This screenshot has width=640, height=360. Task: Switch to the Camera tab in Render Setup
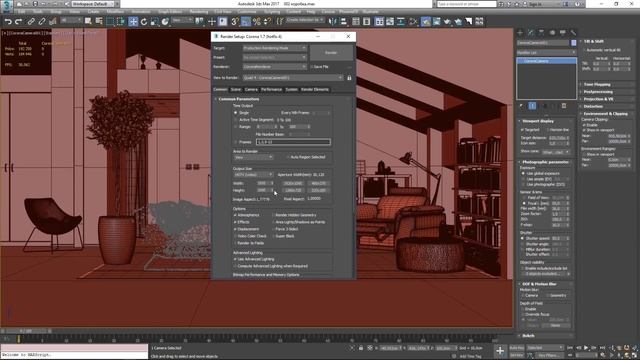coord(251,89)
